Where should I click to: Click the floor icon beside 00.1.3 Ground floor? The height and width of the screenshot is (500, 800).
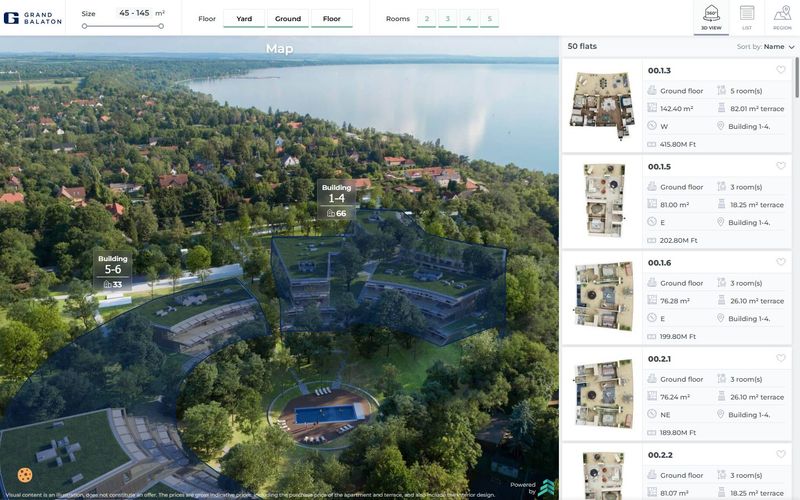coord(652,90)
